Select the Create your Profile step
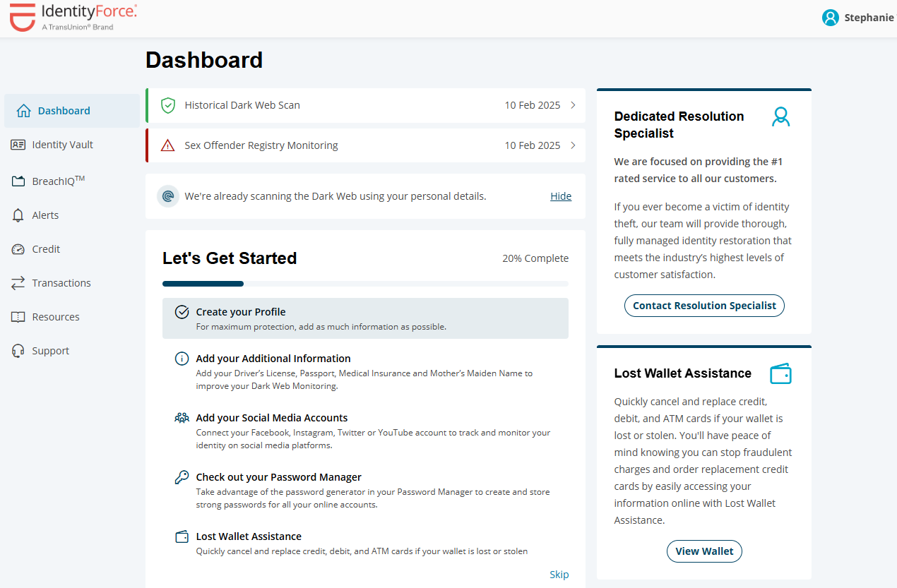 click(x=365, y=318)
